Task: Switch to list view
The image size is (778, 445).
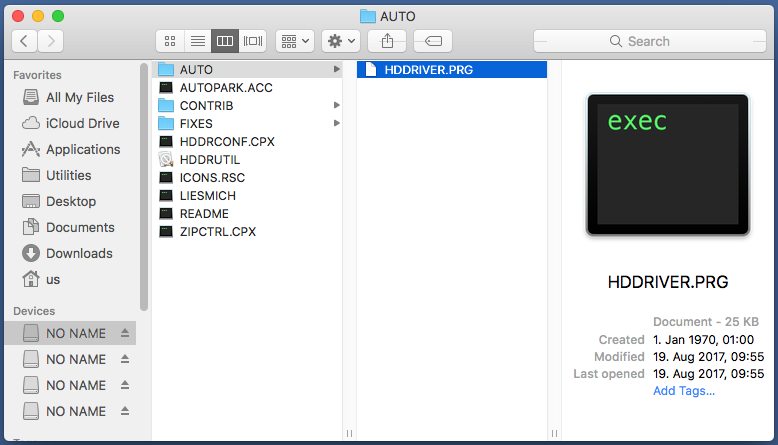Action: (x=198, y=41)
